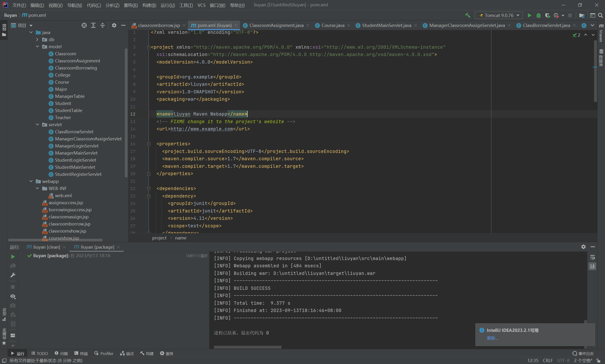Open Tomcat 9.0.76 run configuration dropdown
The image size is (605, 364).
[498, 15]
